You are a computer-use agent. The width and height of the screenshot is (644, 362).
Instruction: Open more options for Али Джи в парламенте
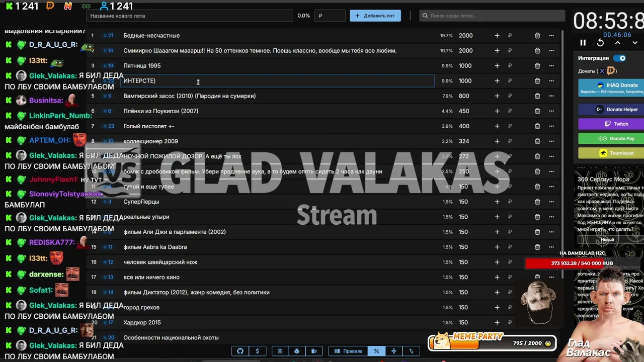point(551,232)
